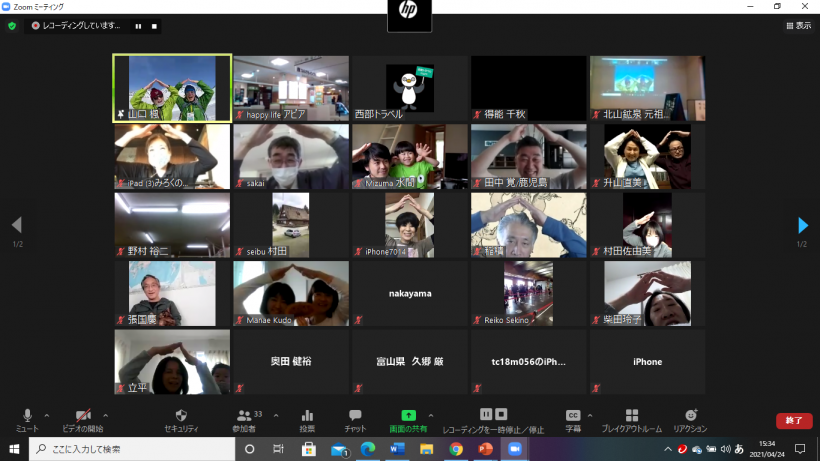Toggle closed captions (字幕) button
The width and height of the screenshot is (820, 461).
tap(573, 419)
